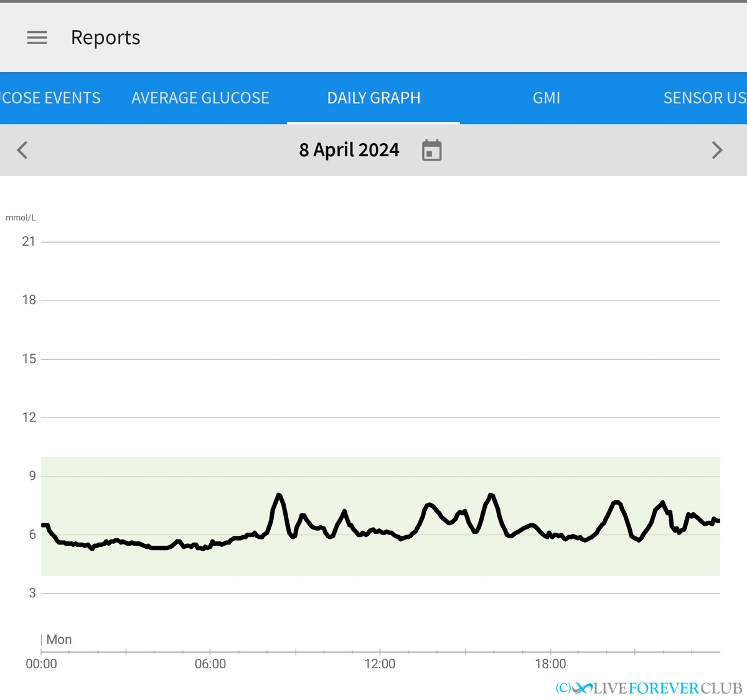Click the 8 April 2024 date label
Viewport: 747px width, 700px height.
(x=349, y=150)
